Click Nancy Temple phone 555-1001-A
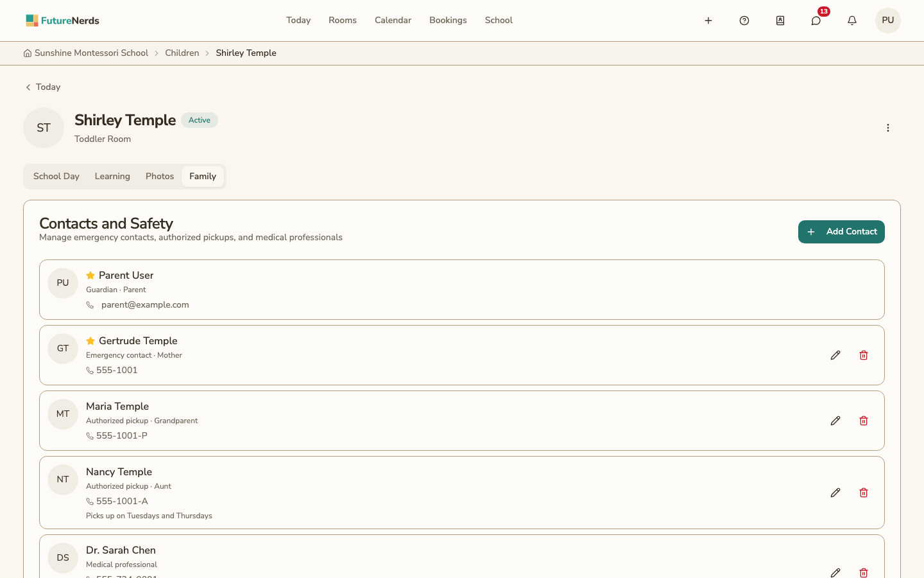The width and height of the screenshot is (924, 578). click(122, 502)
